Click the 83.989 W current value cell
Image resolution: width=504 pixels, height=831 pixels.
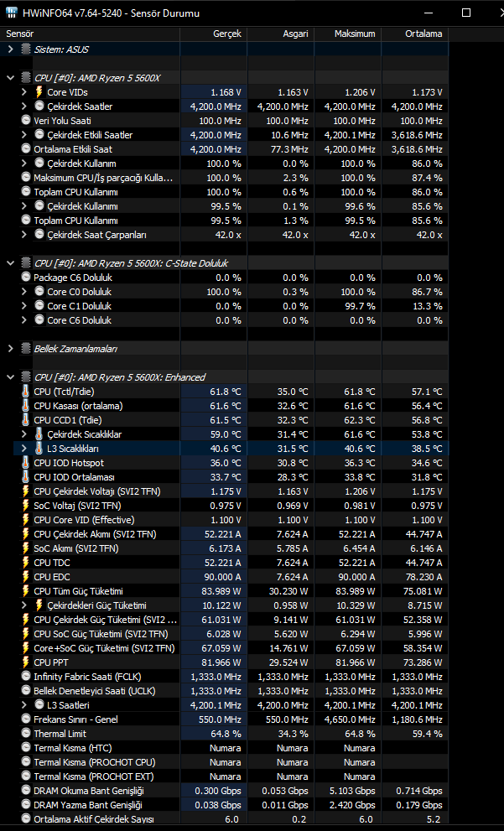(x=214, y=591)
